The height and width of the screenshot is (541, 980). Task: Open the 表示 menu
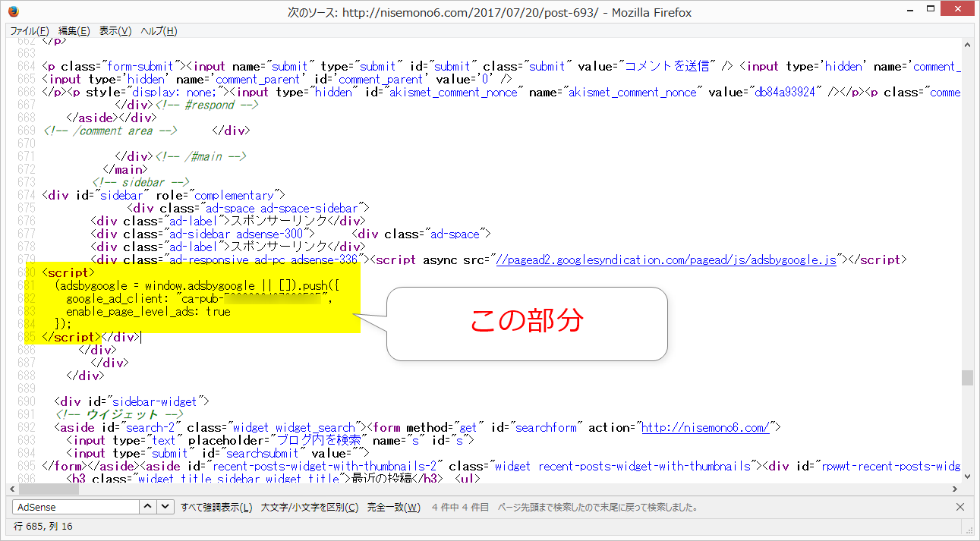[x=115, y=31]
